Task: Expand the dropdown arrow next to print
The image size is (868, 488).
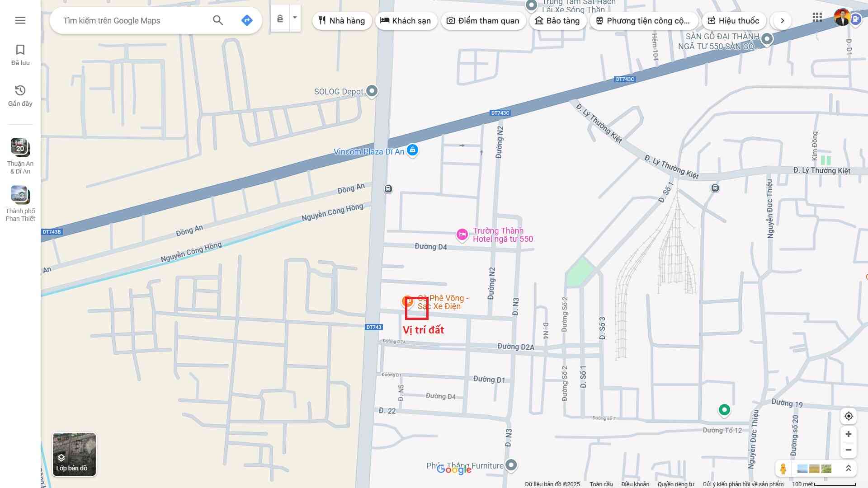Action: [x=295, y=18]
